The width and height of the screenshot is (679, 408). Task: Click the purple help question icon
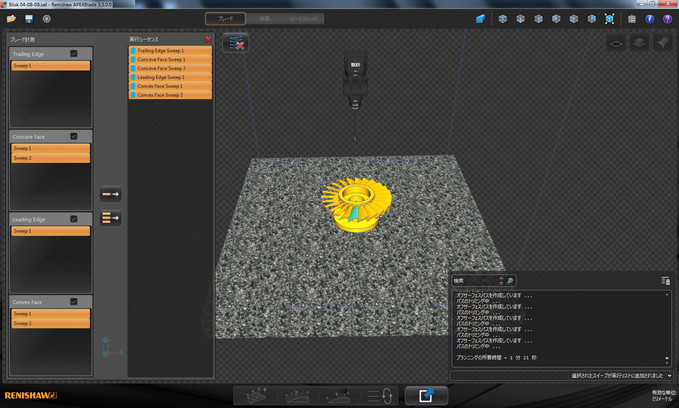click(667, 18)
